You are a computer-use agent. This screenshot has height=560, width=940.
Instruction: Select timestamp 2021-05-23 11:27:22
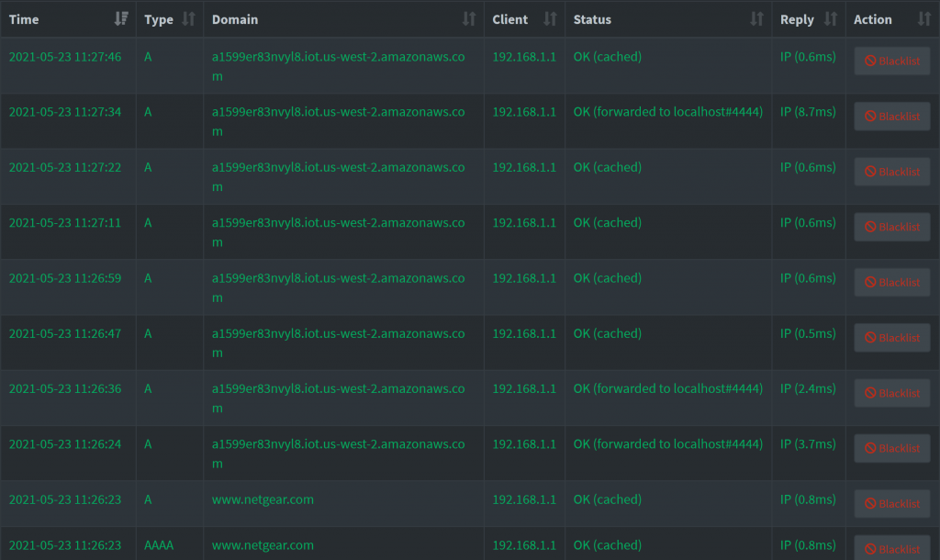click(65, 167)
